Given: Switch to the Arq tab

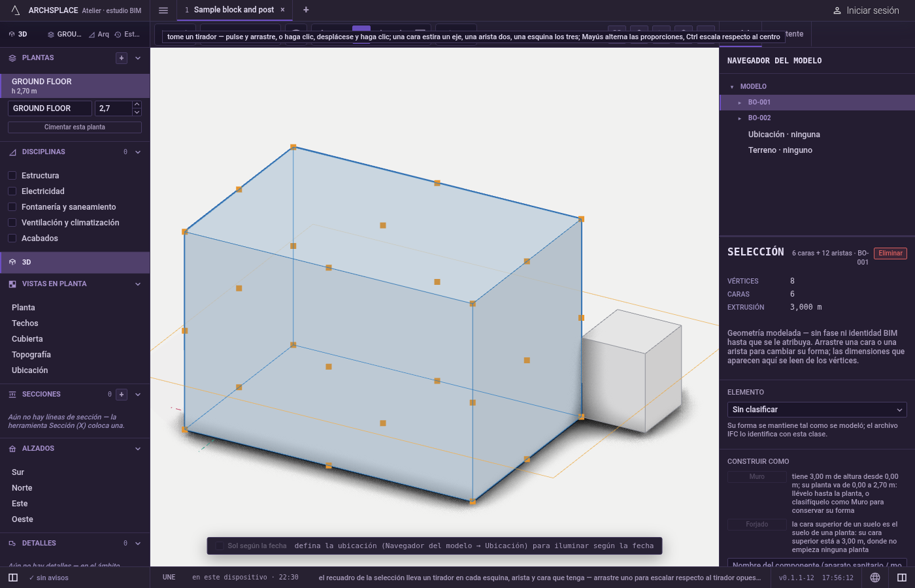Looking at the screenshot, I should (x=99, y=35).
